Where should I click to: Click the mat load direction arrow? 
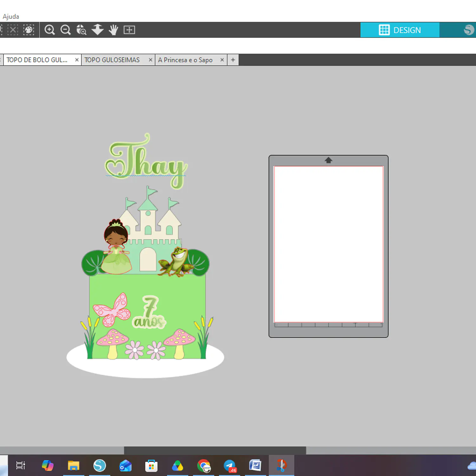pyautogui.click(x=328, y=160)
